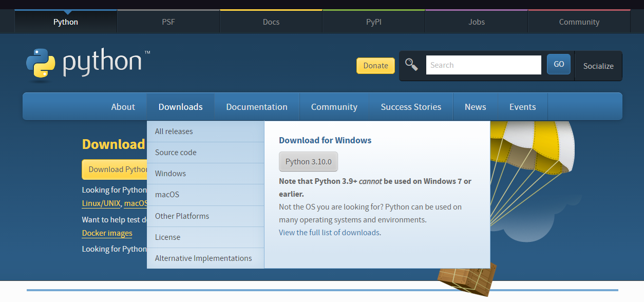Viewport: 644px width, 302px height.
Task: Open the Docs site tab
Action: click(271, 22)
